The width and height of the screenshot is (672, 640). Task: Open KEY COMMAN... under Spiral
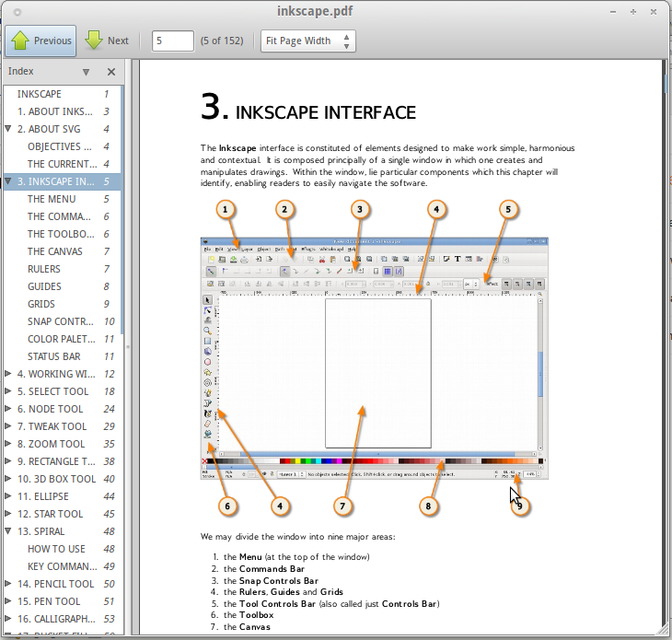coord(63,566)
